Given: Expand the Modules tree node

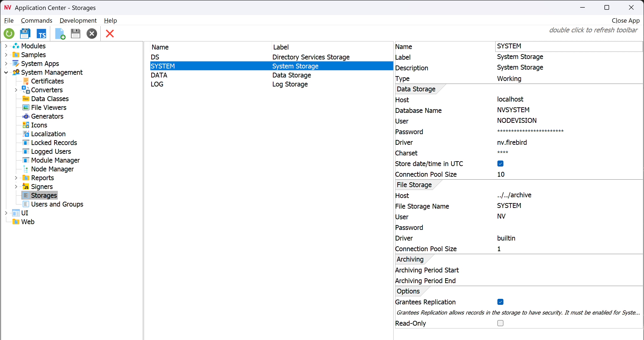Looking at the screenshot, I should pyautogui.click(x=6, y=46).
